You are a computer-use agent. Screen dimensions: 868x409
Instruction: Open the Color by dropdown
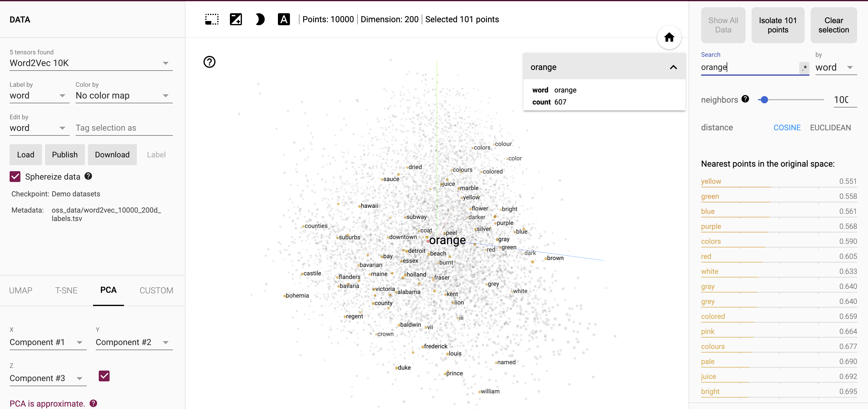tap(121, 95)
